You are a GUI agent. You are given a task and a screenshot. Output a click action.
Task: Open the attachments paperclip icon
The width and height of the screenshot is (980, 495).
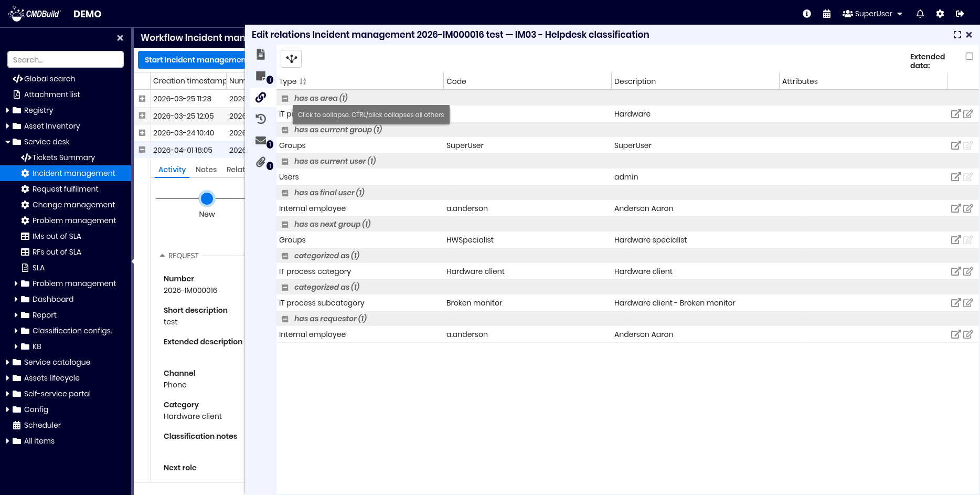261,162
